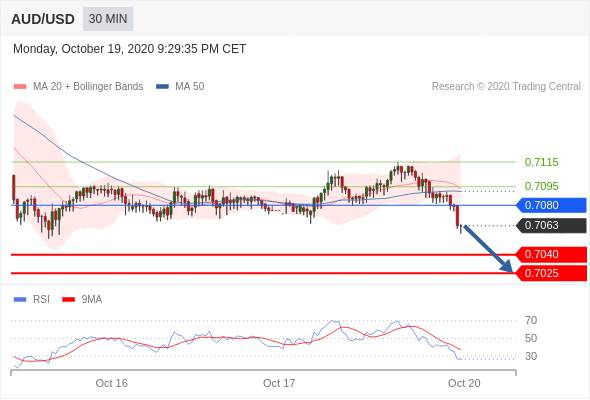Click the Oct 20 date axis label
Image resolution: width=590 pixels, height=400 pixels.
coord(464,383)
